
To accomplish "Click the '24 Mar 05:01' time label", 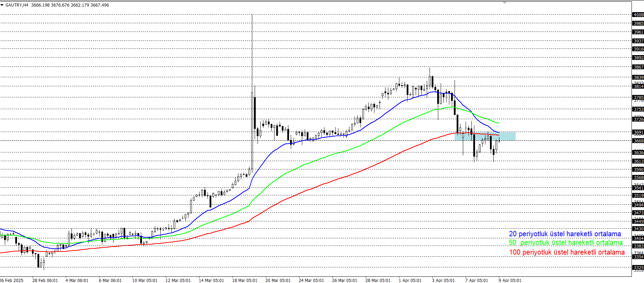I will 311,280.
